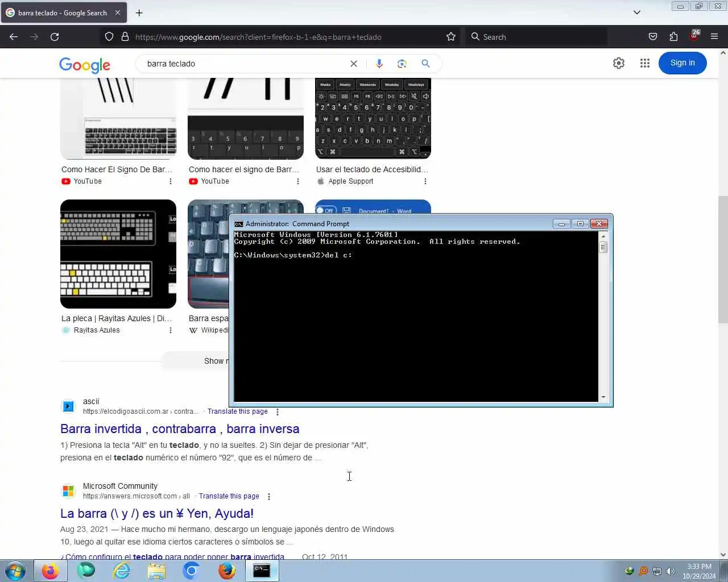Image resolution: width=728 pixels, height=582 pixels.
Task: Clear the Google search box with X
Action: click(354, 64)
